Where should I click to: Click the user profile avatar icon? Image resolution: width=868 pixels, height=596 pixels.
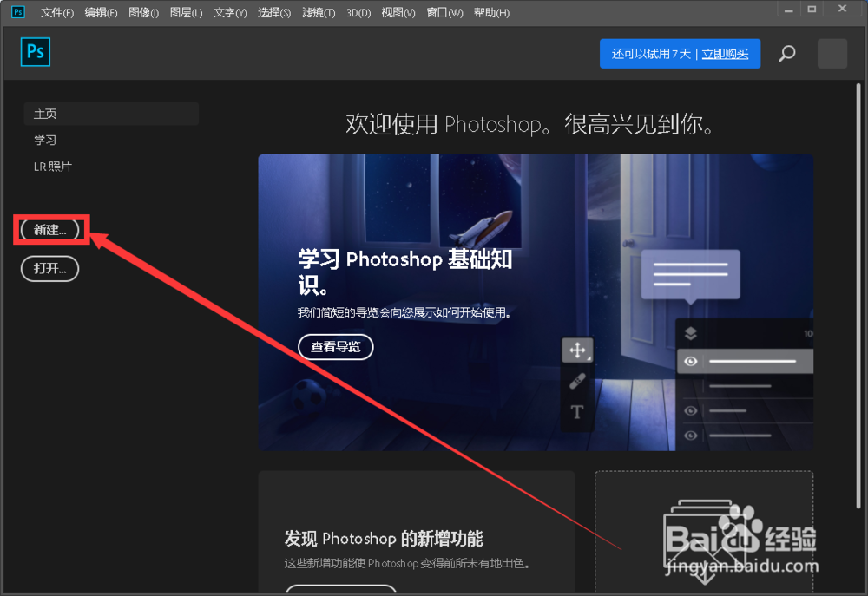coord(832,53)
